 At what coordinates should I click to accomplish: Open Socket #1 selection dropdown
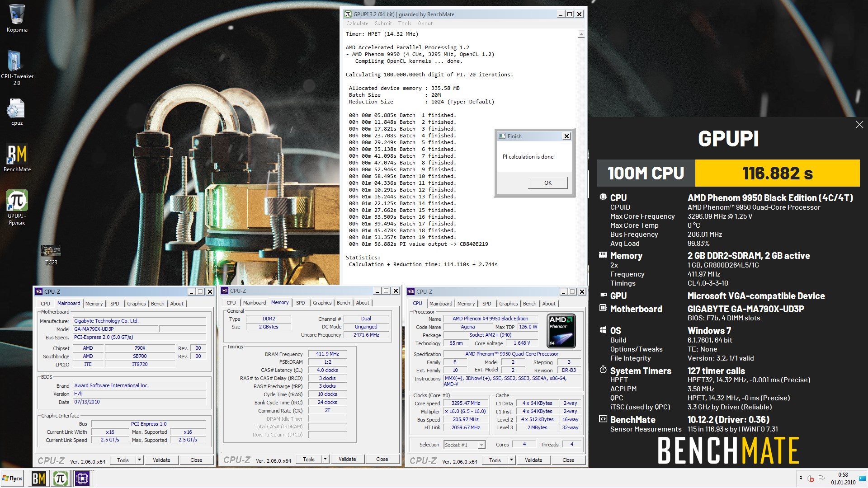coord(464,445)
